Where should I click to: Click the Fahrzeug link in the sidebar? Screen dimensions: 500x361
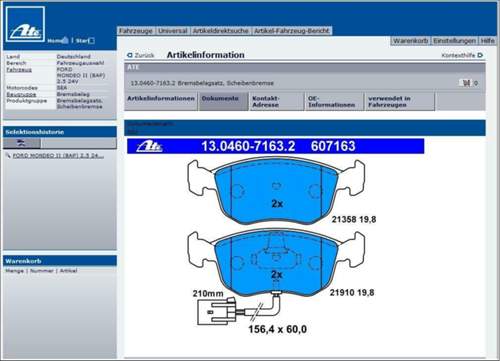click(19, 70)
